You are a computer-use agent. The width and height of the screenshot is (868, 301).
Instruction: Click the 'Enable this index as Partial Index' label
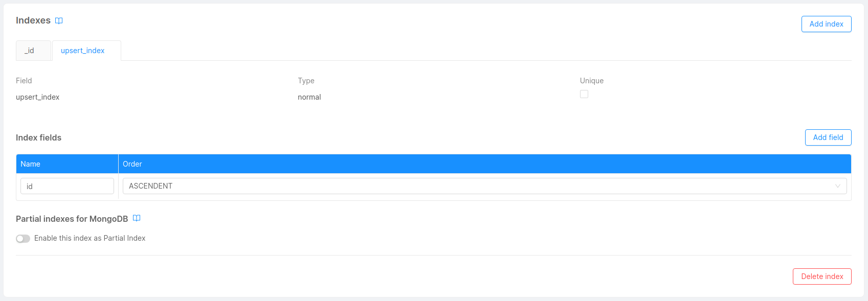pos(90,238)
